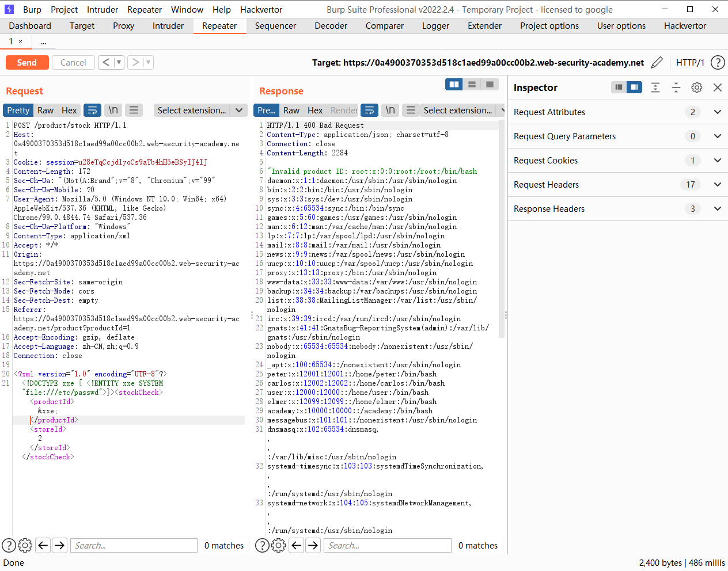Image resolution: width=728 pixels, height=571 pixels.
Task: Switch request view to Raw
Action: coord(45,110)
